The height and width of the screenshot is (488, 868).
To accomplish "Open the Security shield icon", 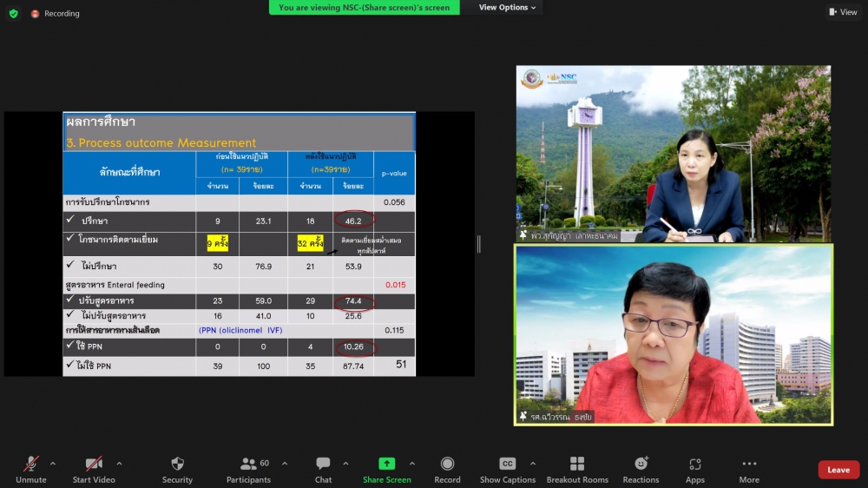I will point(177,464).
